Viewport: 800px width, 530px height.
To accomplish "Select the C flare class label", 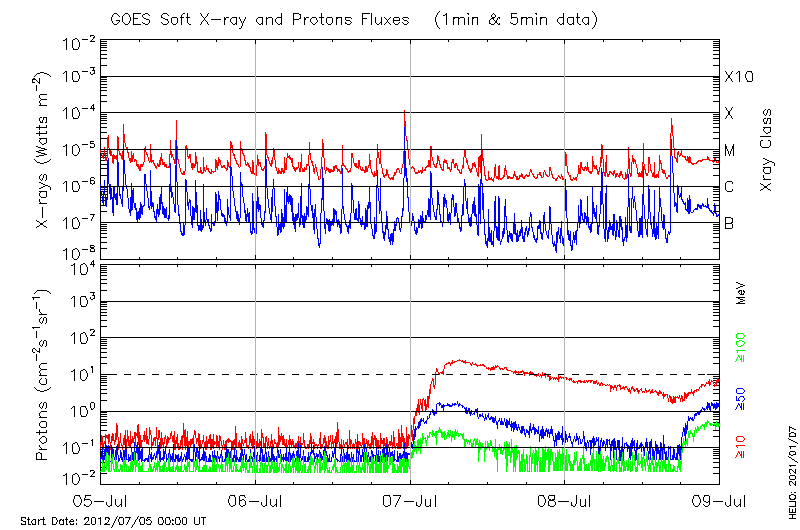I will [729, 187].
